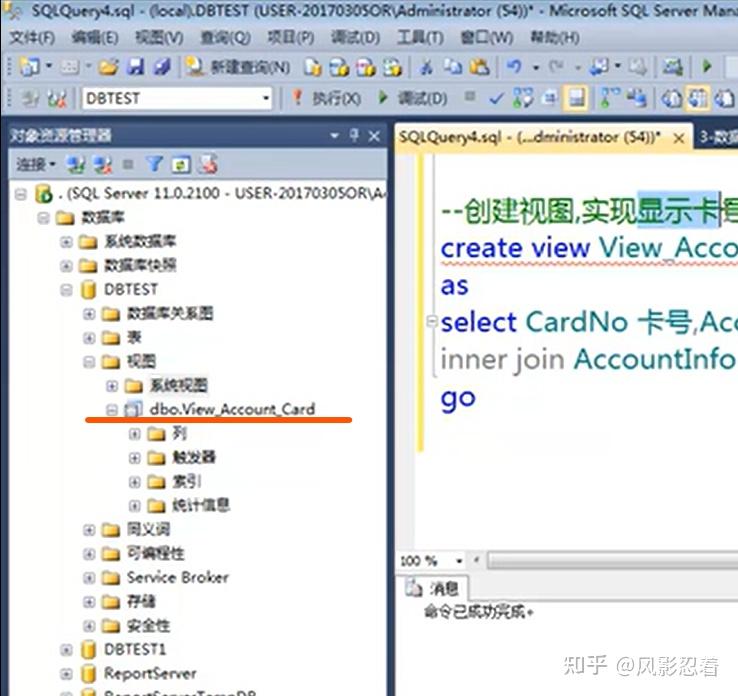Click the Change Connection icon
Image resolution: width=738 pixels, height=696 pixels.
coord(57,98)
